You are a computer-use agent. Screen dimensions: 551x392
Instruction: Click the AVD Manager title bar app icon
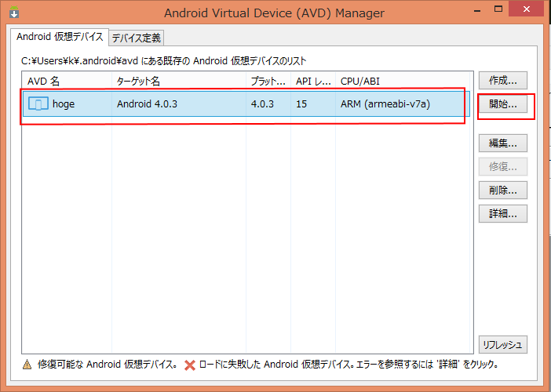point(14,12)
